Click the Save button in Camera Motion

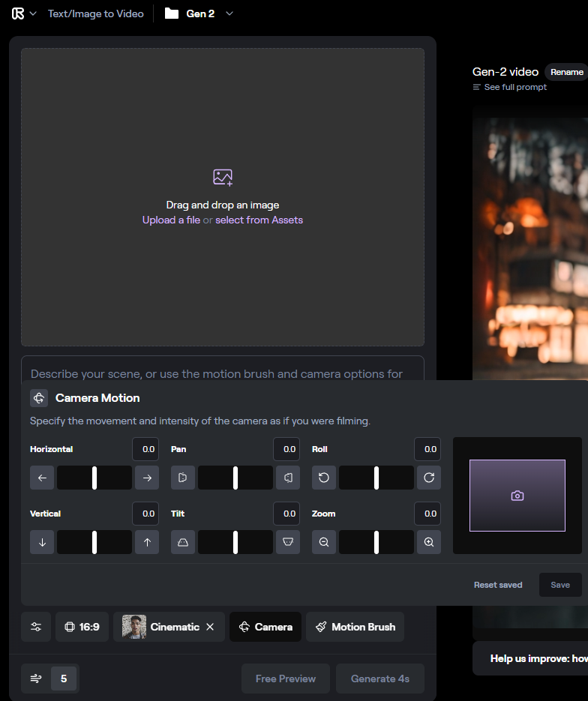[560, 585]
